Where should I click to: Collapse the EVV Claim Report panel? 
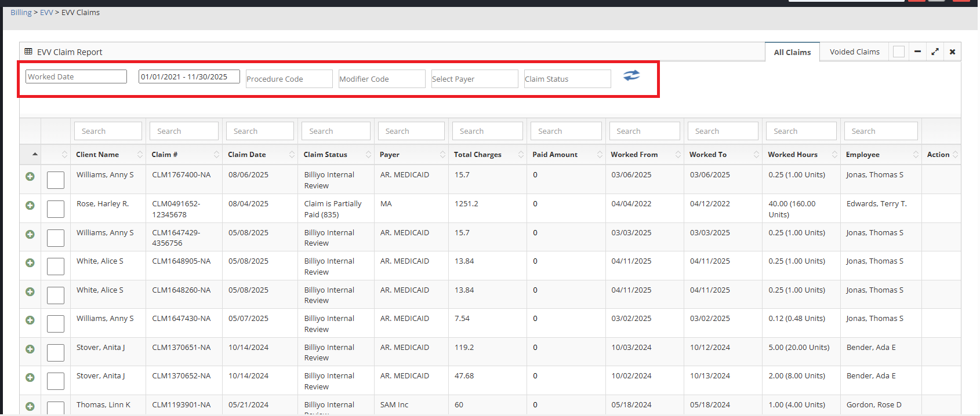(917, 52)
